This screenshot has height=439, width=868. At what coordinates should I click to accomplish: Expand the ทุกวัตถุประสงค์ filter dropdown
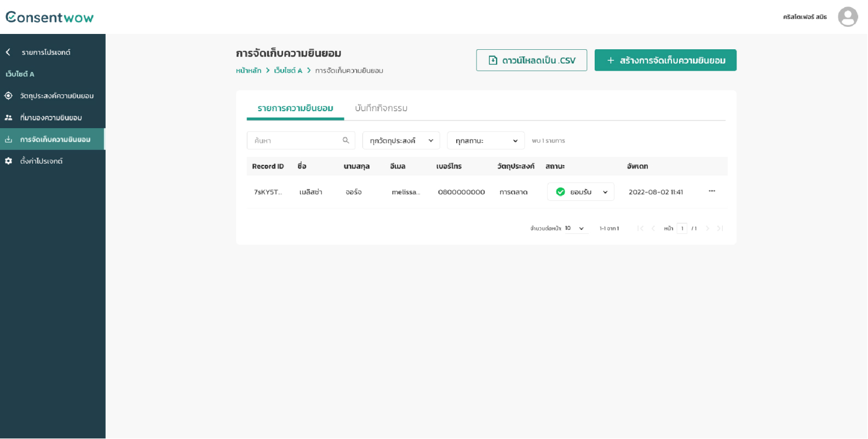point(401,141)
